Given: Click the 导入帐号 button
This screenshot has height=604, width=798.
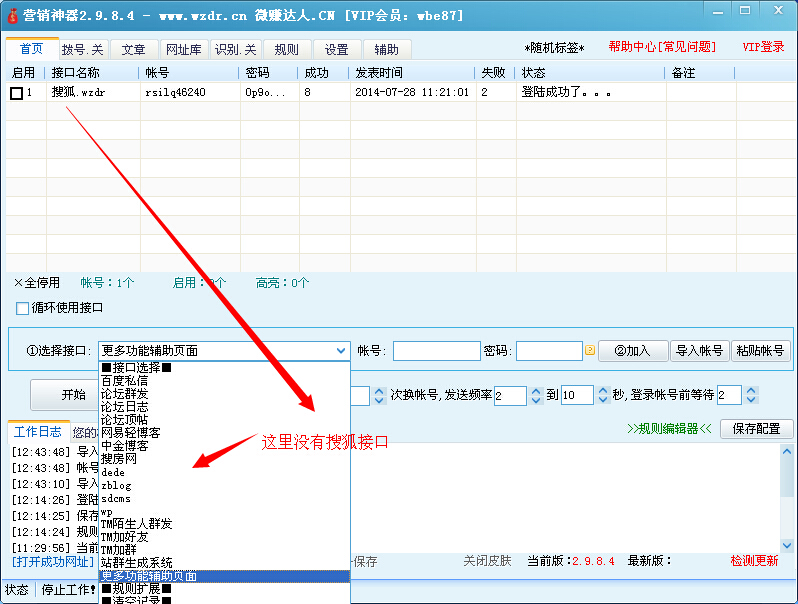Looking at the screenshot, I should click(699, 351).
